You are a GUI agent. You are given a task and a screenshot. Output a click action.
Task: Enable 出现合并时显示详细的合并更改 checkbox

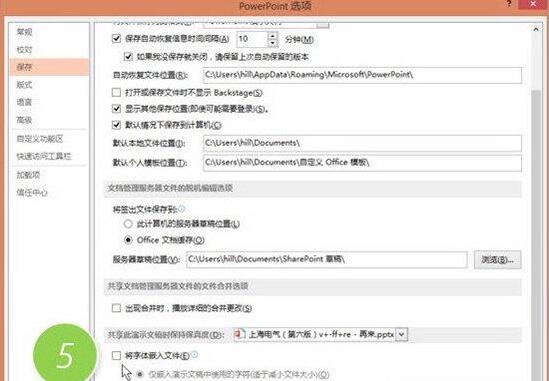116,308
